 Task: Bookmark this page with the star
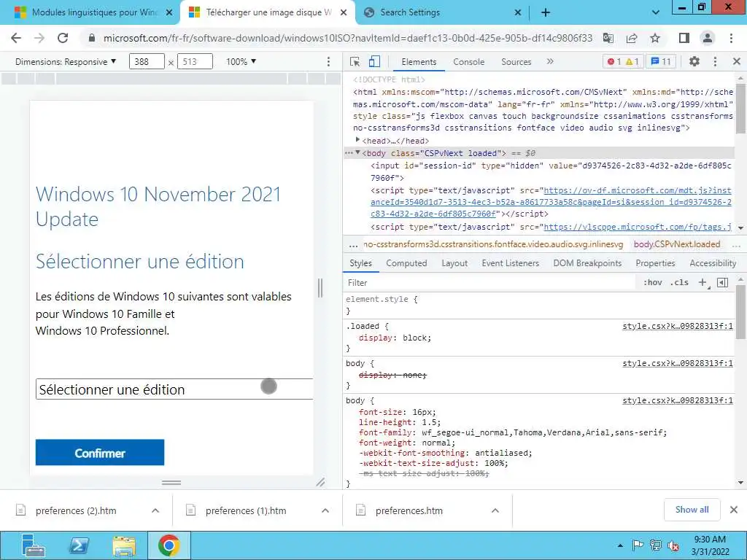(655, 38)
